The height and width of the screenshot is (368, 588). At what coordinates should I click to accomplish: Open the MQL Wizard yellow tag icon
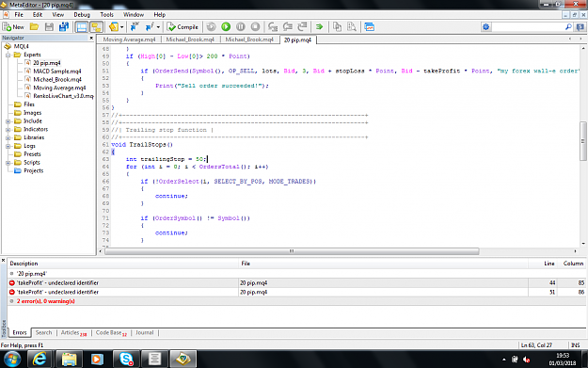pos(113,27)
